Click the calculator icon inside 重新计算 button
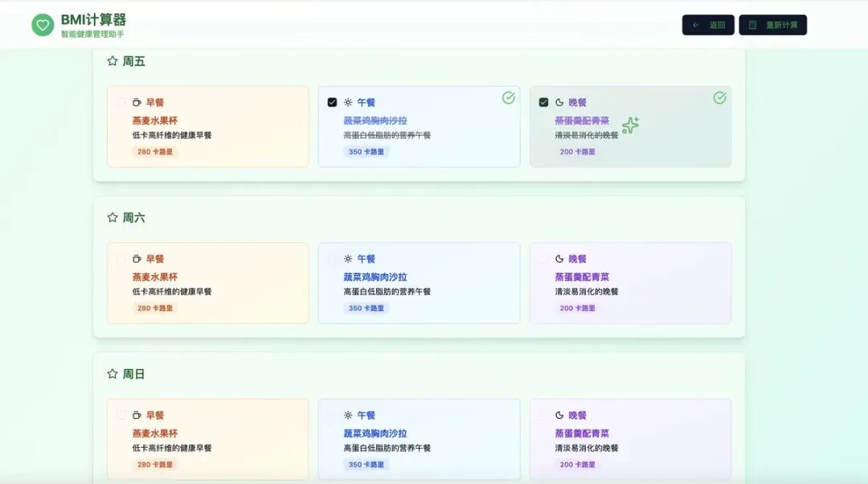The height and width of the screenshot is (484, 868). tap(751, 25)
